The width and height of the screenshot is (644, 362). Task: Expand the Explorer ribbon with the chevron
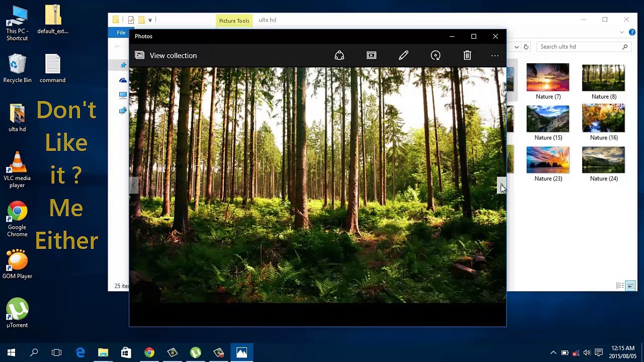pos(622,33)
